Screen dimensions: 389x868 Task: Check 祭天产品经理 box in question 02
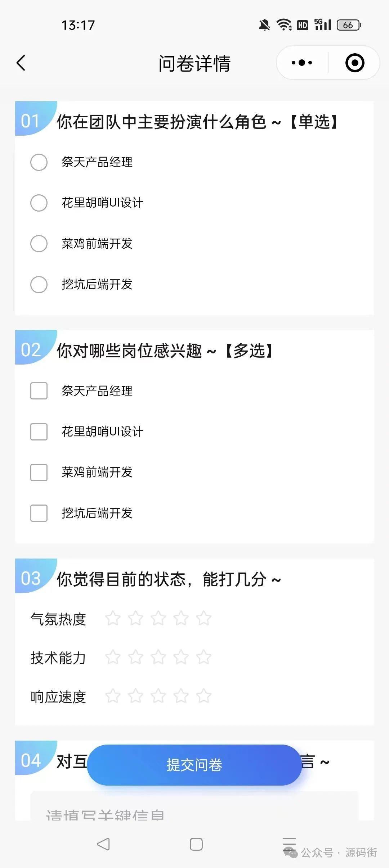point(39,391)
